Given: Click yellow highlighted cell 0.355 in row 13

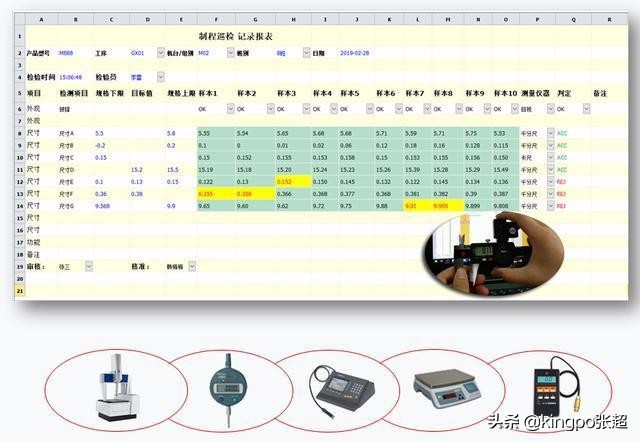Looking at the screenshot, I should click(x=216, y=194).
